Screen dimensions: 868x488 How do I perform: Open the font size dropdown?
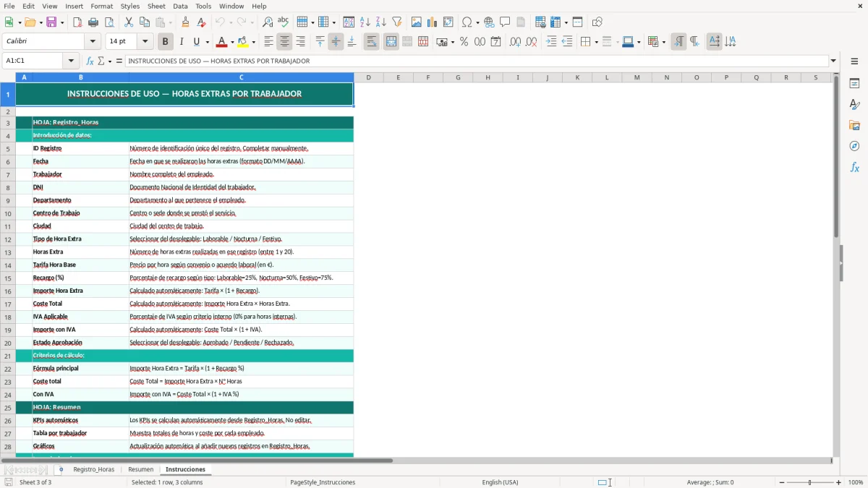tap(145, 42)
